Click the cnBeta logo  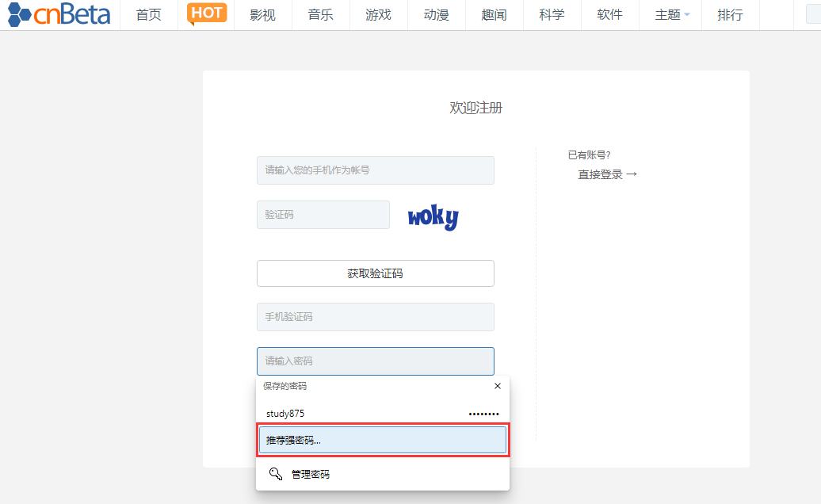tap(59, 14)
